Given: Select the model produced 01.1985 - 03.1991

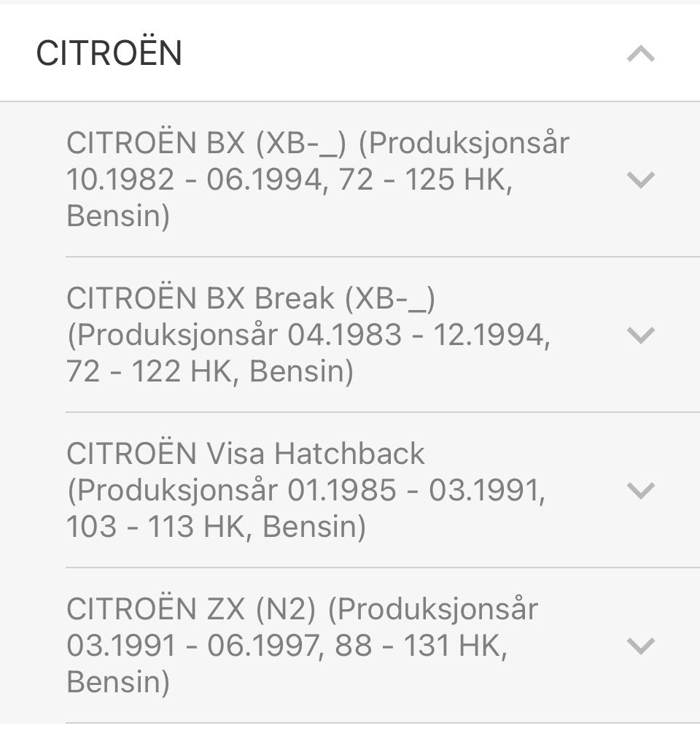Looking at the screenshot, I should [x=350, y=489].
